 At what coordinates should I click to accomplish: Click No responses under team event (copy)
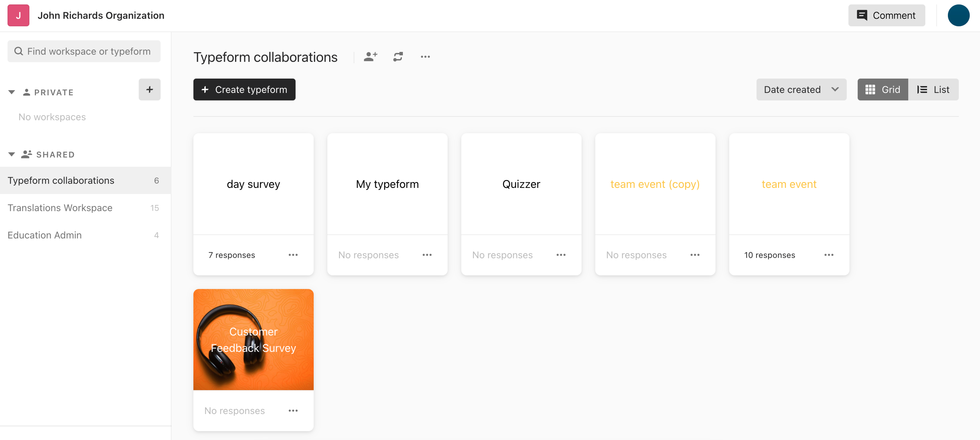[x=636, y=255]
